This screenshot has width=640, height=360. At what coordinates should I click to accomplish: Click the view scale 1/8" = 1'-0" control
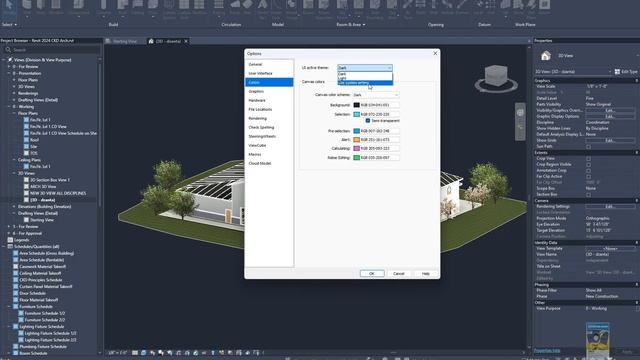point(118,353)
